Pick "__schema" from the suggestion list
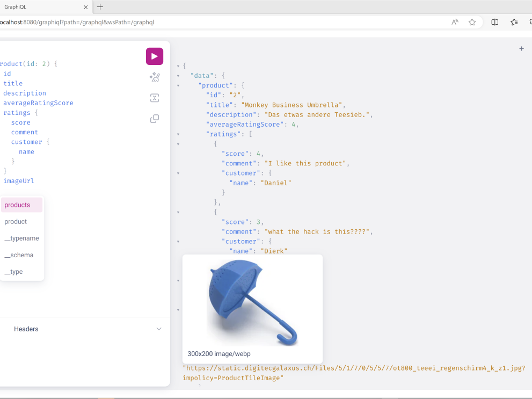Image resolution: width=532 pixels, height=399 pixels. [x=19, y=255]
